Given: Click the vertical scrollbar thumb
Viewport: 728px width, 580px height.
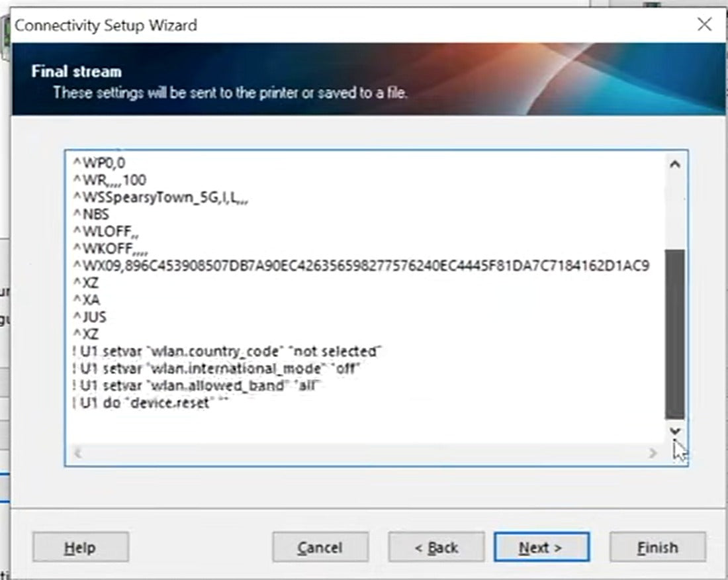Looking at the screenshot, I should (674, 334).
